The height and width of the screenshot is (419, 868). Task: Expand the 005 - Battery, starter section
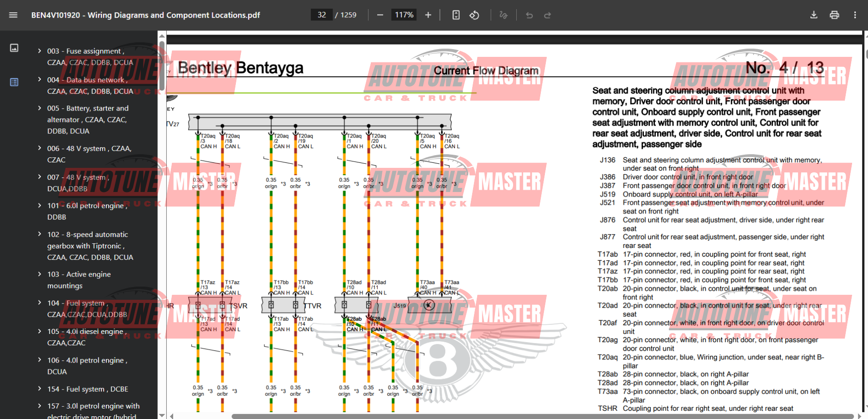pos(40,108)
